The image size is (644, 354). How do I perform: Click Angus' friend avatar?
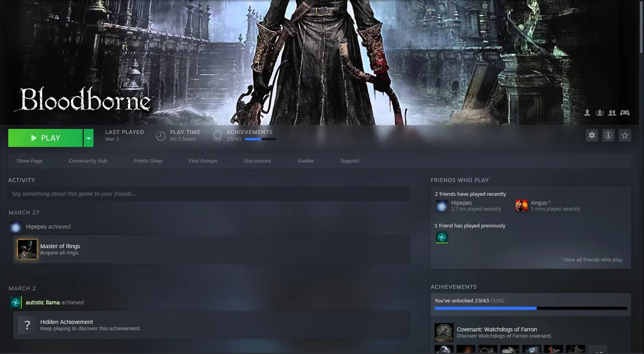(x=522, y=206)
